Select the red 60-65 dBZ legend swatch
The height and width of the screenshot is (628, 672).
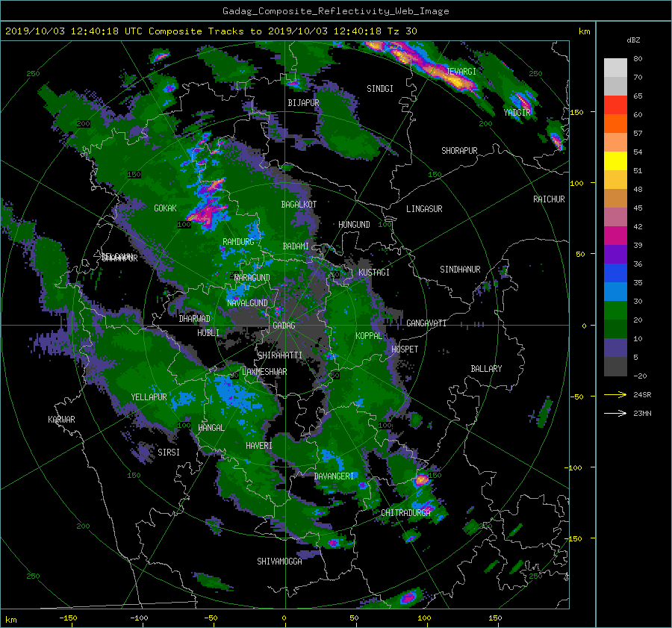615,105
